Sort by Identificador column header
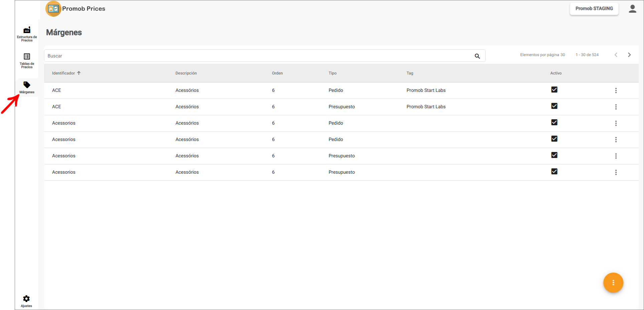Viewport: 644px width, 310px height. pos(63,73)
